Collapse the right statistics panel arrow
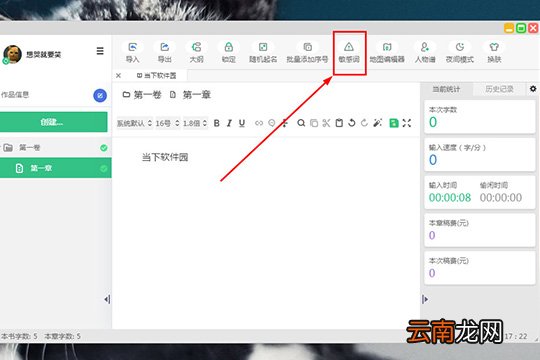The width and height of the screenshot is (540, 360). point(425,299)
